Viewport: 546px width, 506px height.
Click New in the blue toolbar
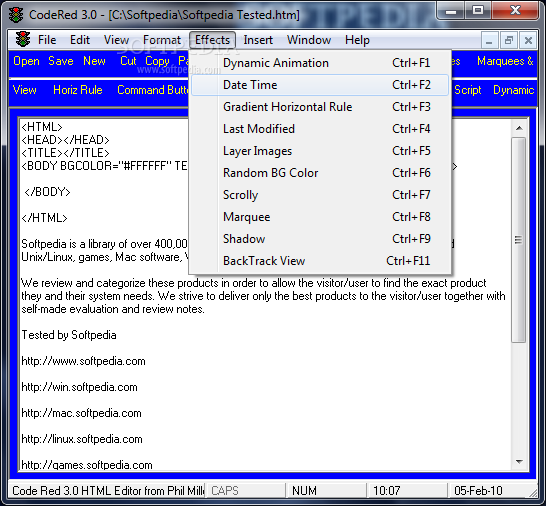point(94,61)
